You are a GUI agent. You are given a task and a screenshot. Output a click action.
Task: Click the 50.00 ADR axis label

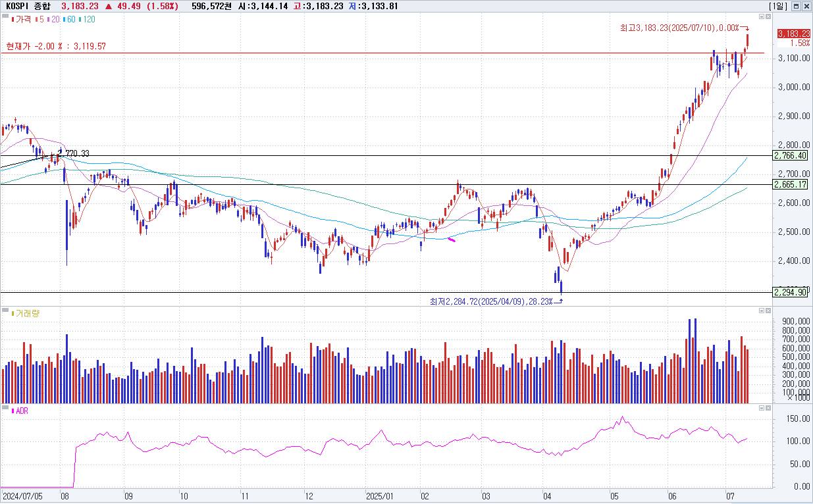(x=799, y=464)
